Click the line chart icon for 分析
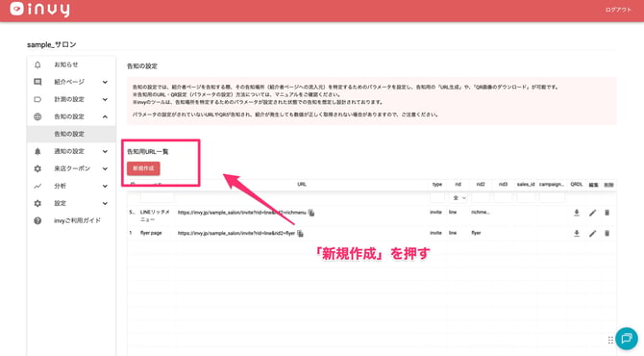 pos(37,186)
